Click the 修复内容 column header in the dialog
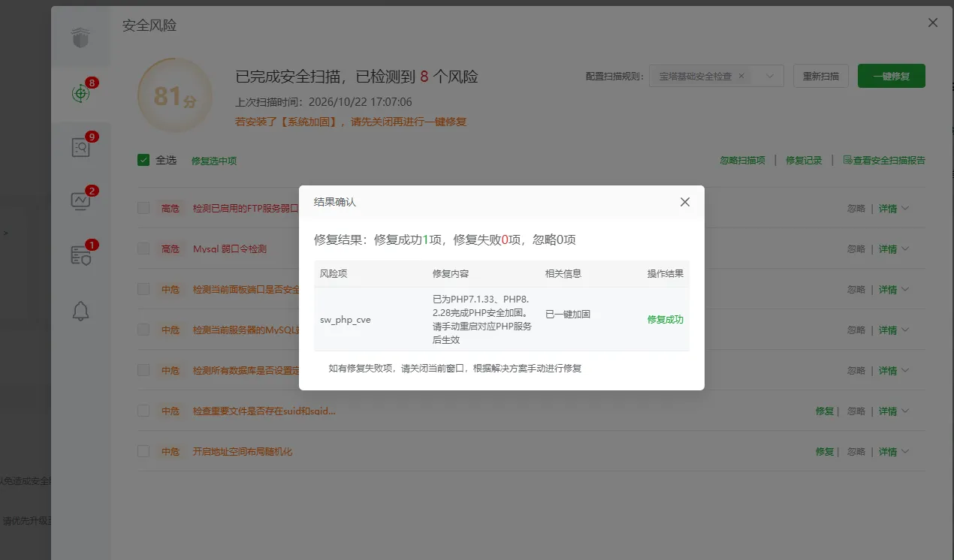 coord(451,274)
